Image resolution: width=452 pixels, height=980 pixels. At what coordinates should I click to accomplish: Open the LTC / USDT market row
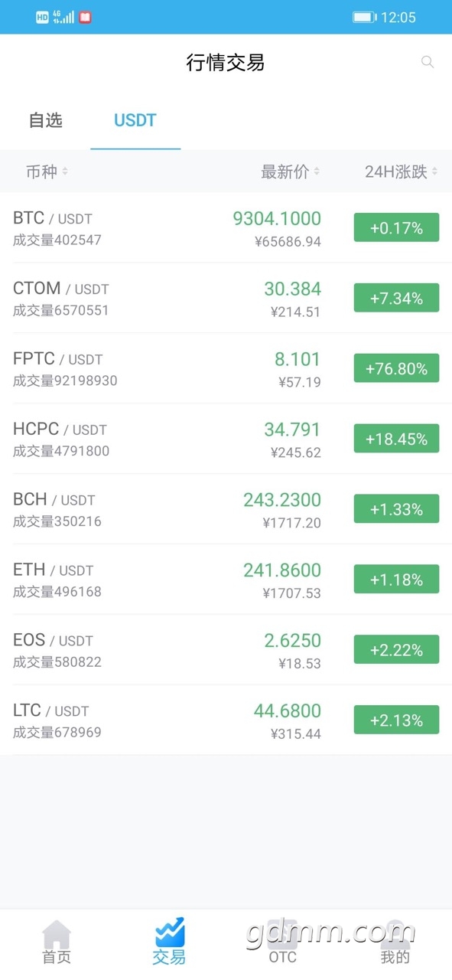tap(226, 720)
